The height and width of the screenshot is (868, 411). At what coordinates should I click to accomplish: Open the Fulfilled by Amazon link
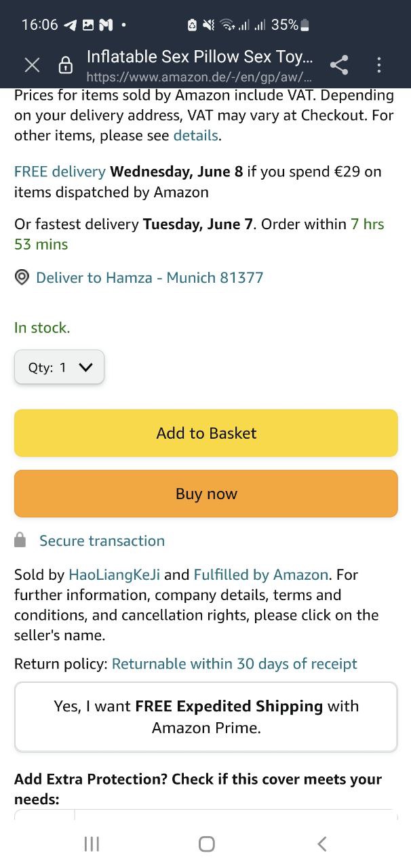(261, 574)
